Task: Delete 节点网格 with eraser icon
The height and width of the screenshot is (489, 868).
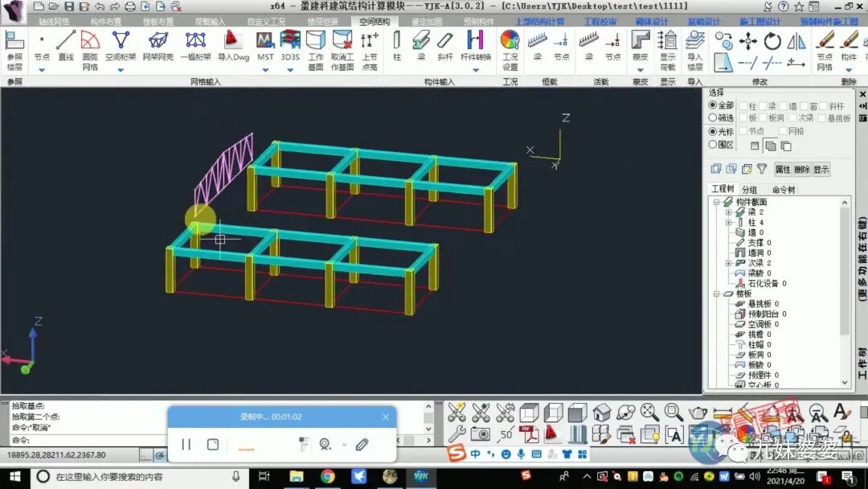Action: [825, 51]
